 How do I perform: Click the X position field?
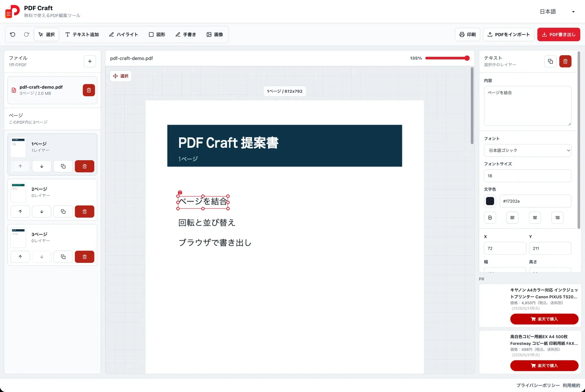(505, 248)
